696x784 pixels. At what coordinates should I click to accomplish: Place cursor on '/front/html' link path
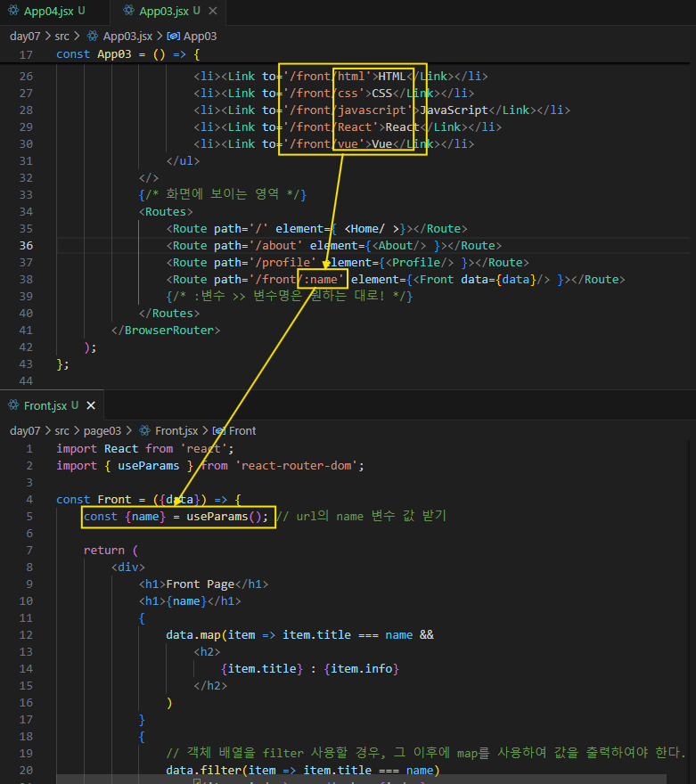(x=327, y=76)
